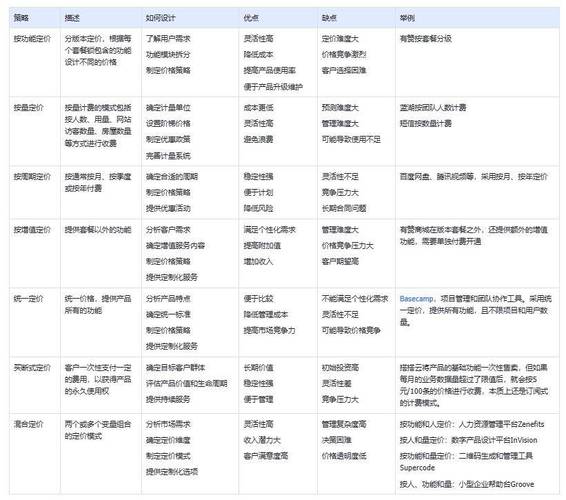Click the text '便于产品升级维护'
The height and width of the screenshot is (500, 566).
tap(273, 87)
